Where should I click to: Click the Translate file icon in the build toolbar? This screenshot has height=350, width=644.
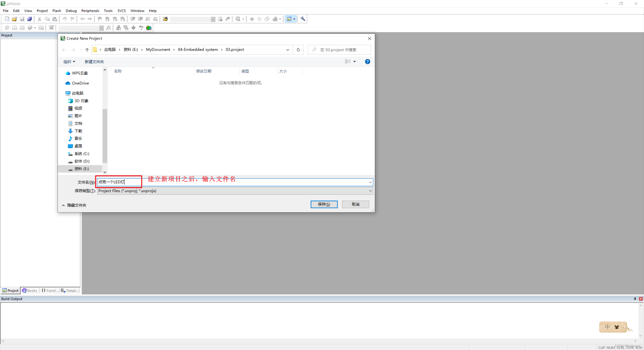[7, 28]
